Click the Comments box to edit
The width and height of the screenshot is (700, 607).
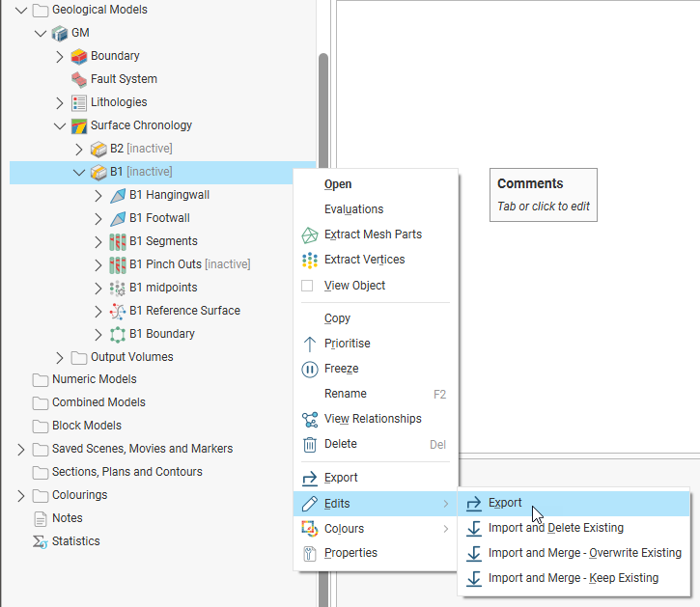coord(543,195)
